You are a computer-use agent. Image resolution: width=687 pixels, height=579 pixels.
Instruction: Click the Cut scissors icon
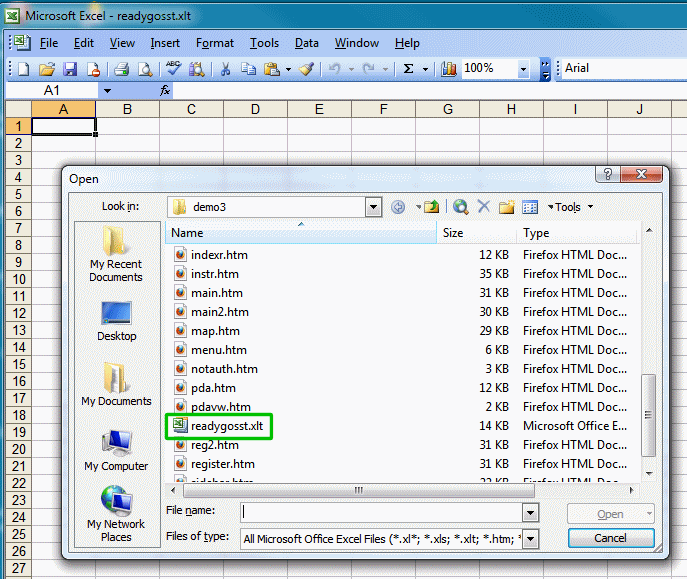(x=226, y=69)
